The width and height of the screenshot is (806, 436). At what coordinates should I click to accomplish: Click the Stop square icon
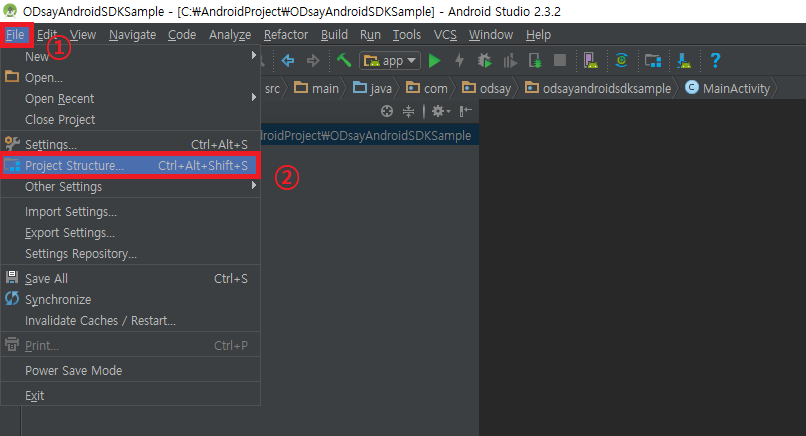tap(560, 60)
